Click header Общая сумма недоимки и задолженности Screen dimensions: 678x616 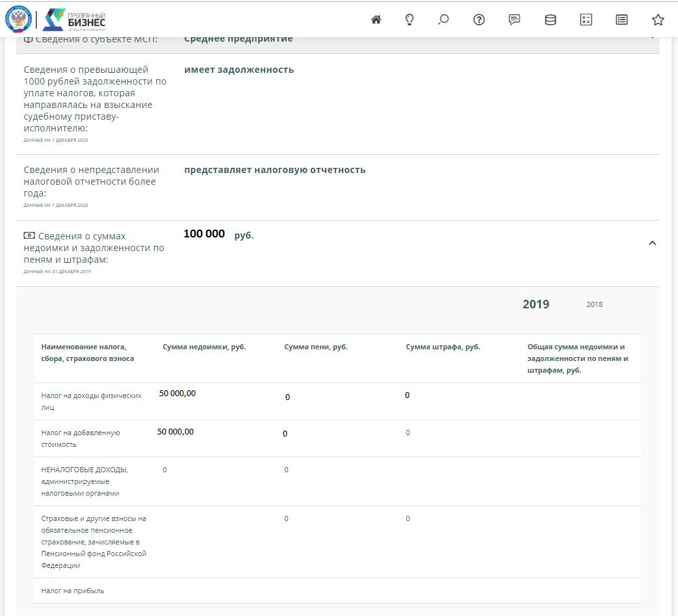578,358
